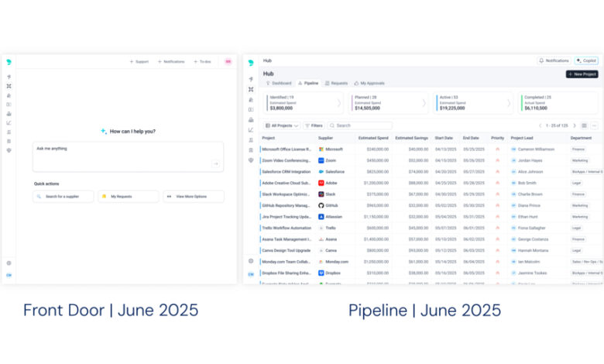The width and height of the screenshot is (604, 364).
Task: Click the My Requests quick action
Action: (128, 197)
